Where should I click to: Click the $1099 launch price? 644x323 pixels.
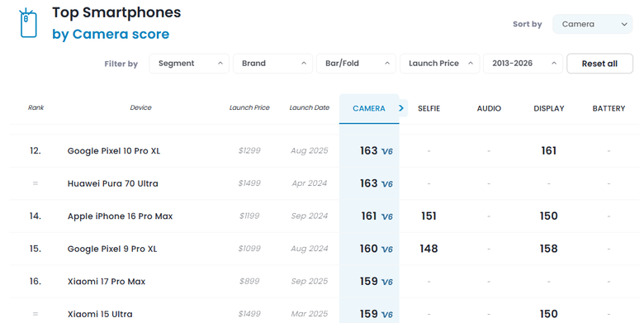[249, 249]
